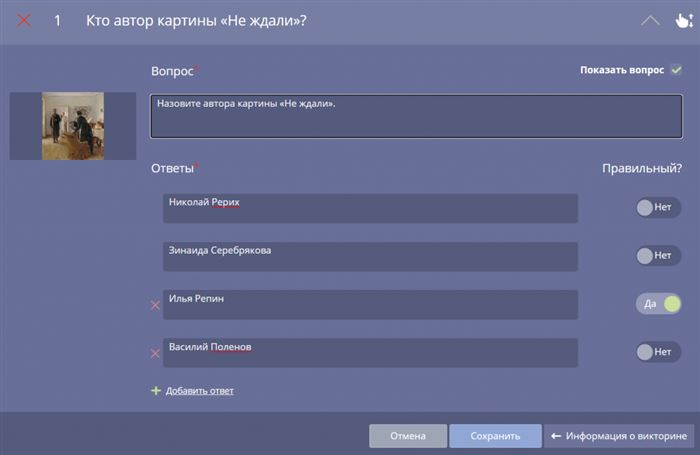Screen dimensions: 700x455
Task: Edit the Николай Рерих answer field
Action: click(370, 208)
